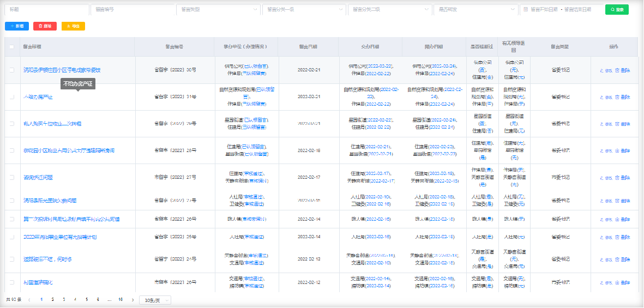Select the checkbox of the 28号 row

pos(12,150)
